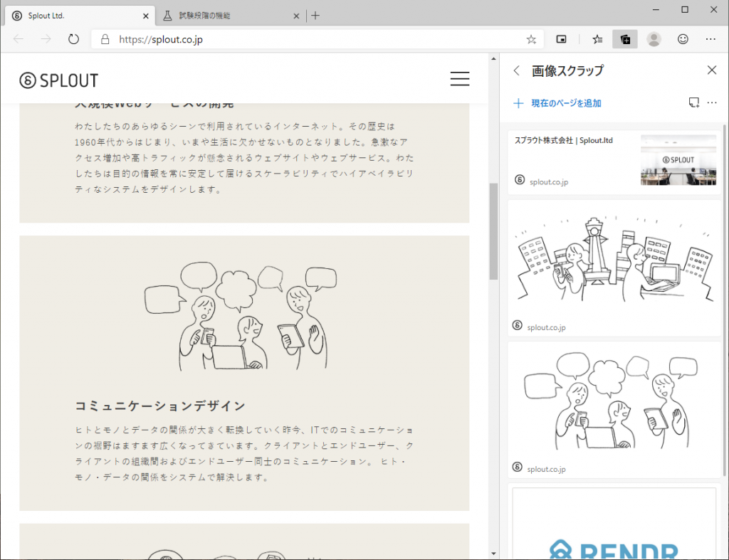The image size is (729, 560).
Task: Close the 試験段階の機能 tab
Action: (x=296, y=16)
